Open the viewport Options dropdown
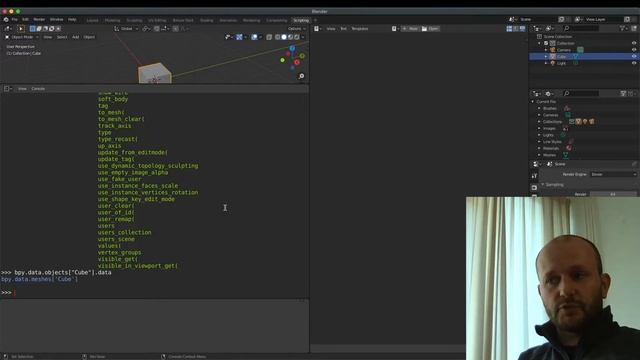Screen dimensions: 640x360 [x=297, y=29]
